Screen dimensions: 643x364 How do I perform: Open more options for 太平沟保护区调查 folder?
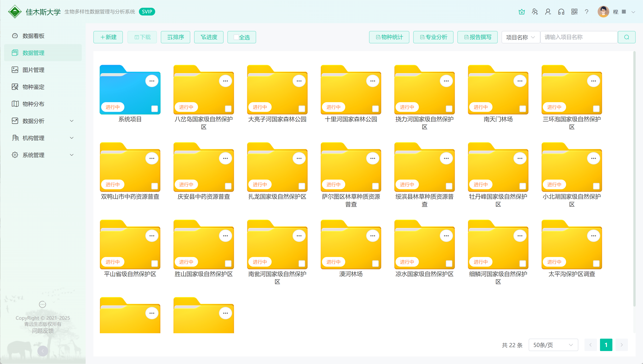point(593,236)
